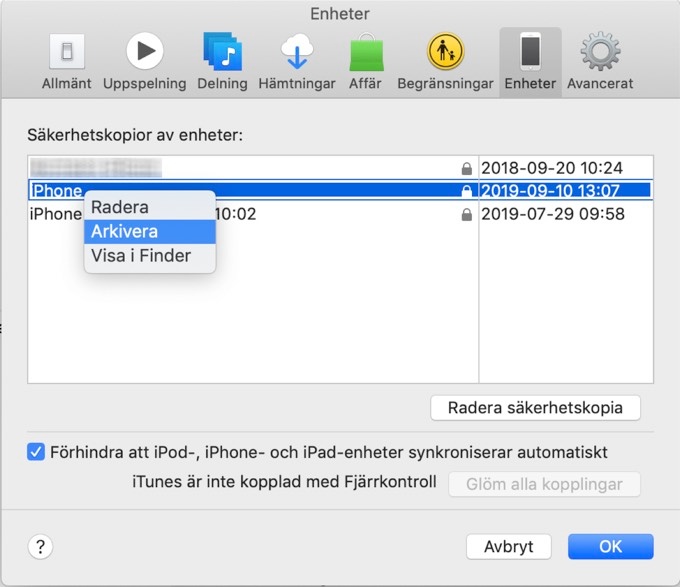The width and height of the screenshot is (680, 587).
Task: Open the Allmänt preferences pane
Action: [x=66, y=62]
